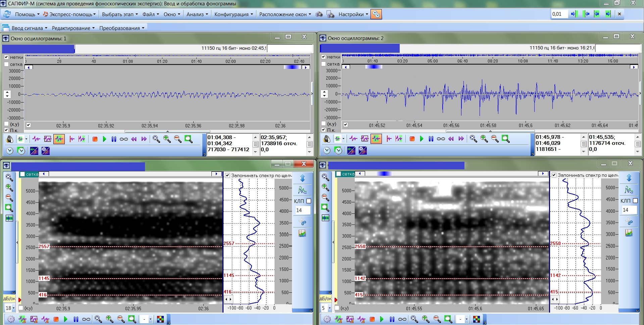Click the stop button in oscillogram window 1

95,139
